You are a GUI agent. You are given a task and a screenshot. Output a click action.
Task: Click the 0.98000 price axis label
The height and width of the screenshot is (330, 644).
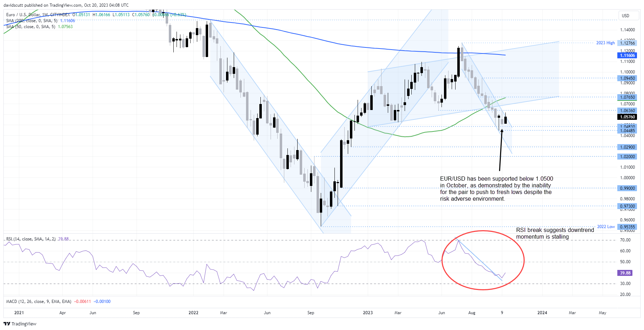point(628,199)
